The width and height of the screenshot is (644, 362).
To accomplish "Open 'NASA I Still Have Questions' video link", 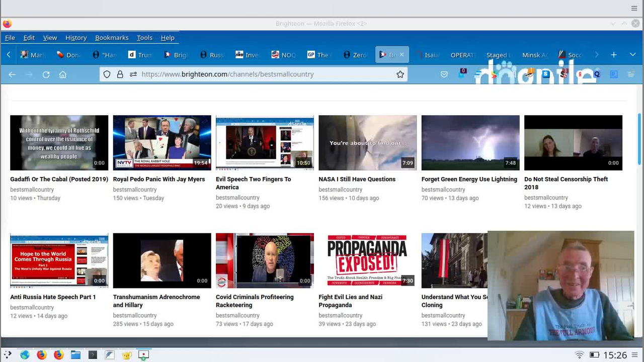I will coord(357,179).
